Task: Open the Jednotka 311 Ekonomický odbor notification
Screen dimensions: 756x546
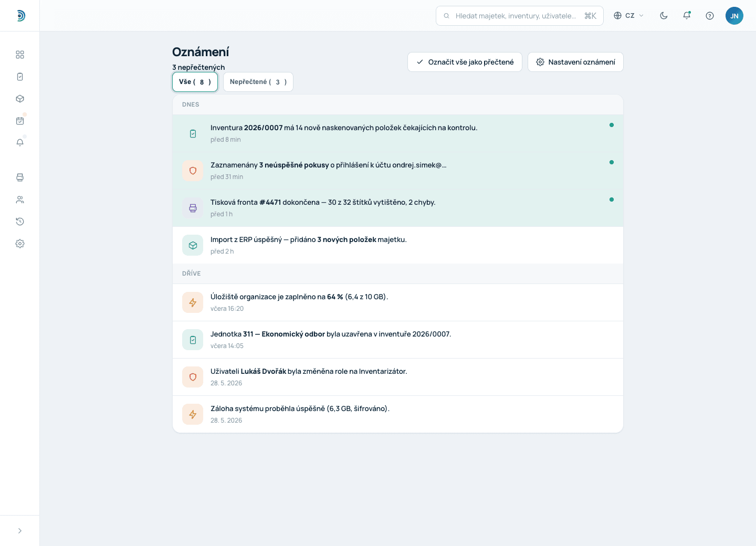Action: [398, 340]
